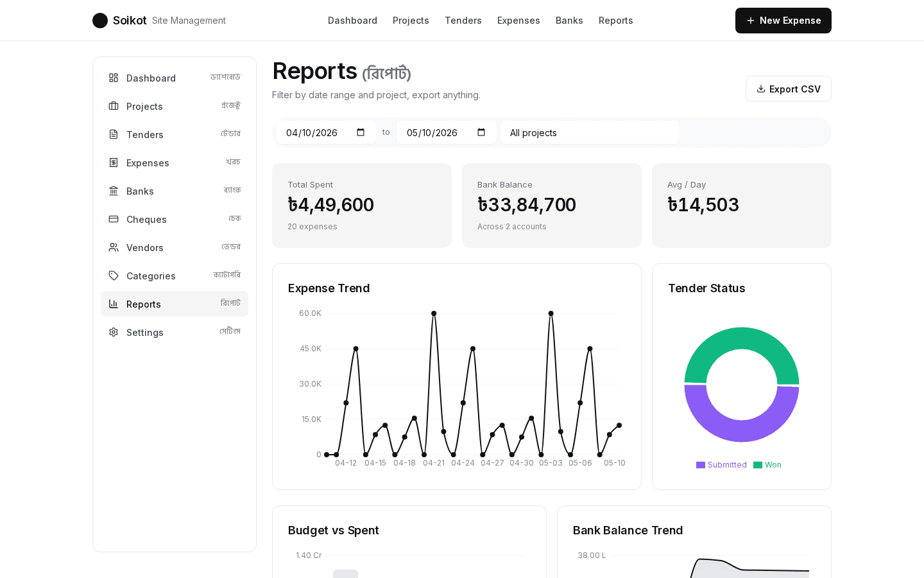
Task: Toggle the Won legend in Tender Status
Action: 767,465
